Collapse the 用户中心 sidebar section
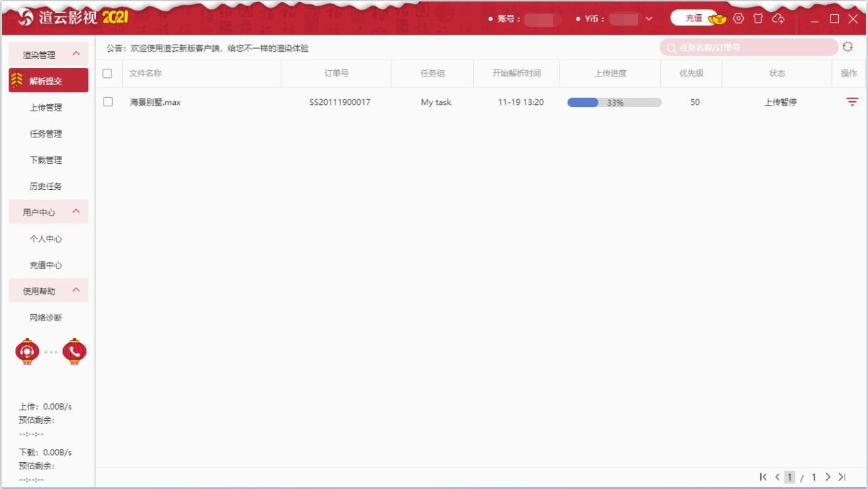Viewport: 868px width, 489px height. click(x=76, y=212)
